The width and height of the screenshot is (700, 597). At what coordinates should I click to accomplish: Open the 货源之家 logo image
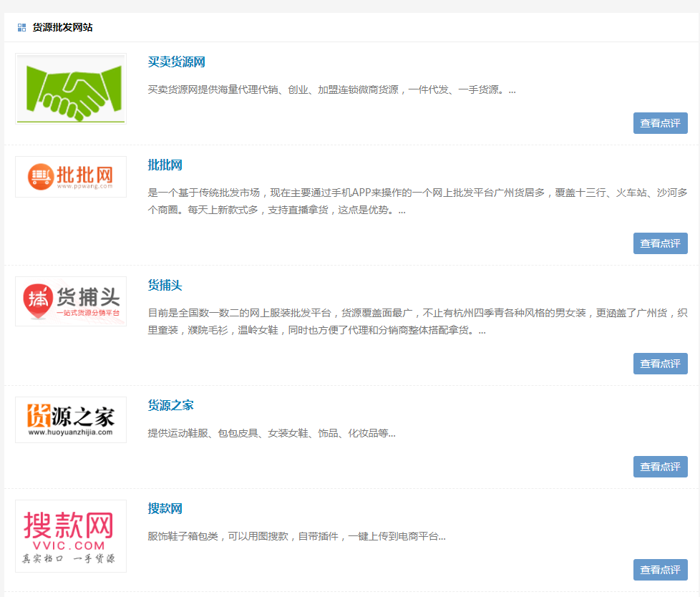(71, 419)
